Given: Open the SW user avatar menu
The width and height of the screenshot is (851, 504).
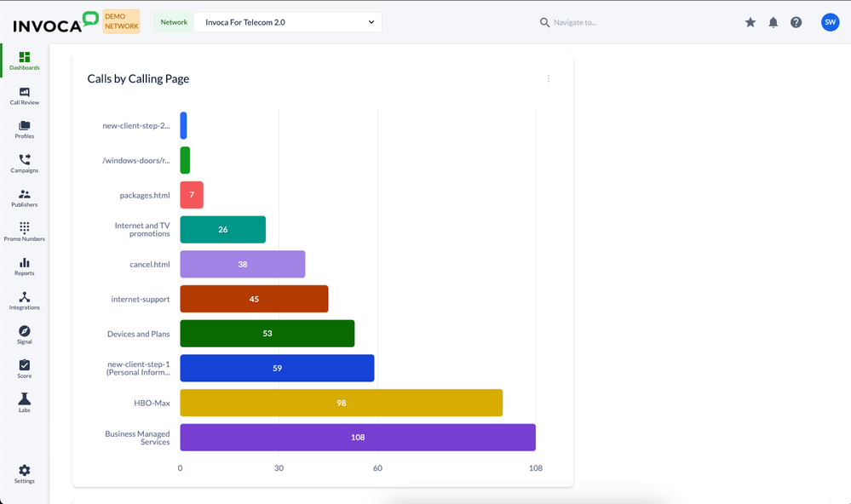Looking at the screenshot, I should [x=830, y=22].
